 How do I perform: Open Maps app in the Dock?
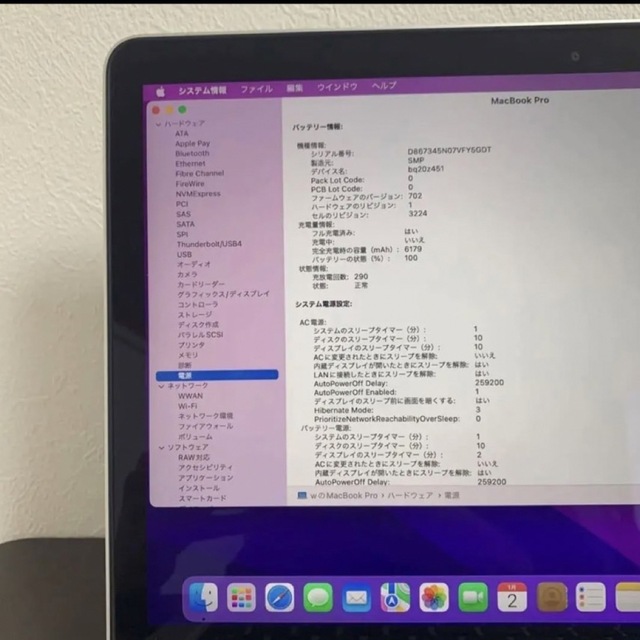(395, 598)
